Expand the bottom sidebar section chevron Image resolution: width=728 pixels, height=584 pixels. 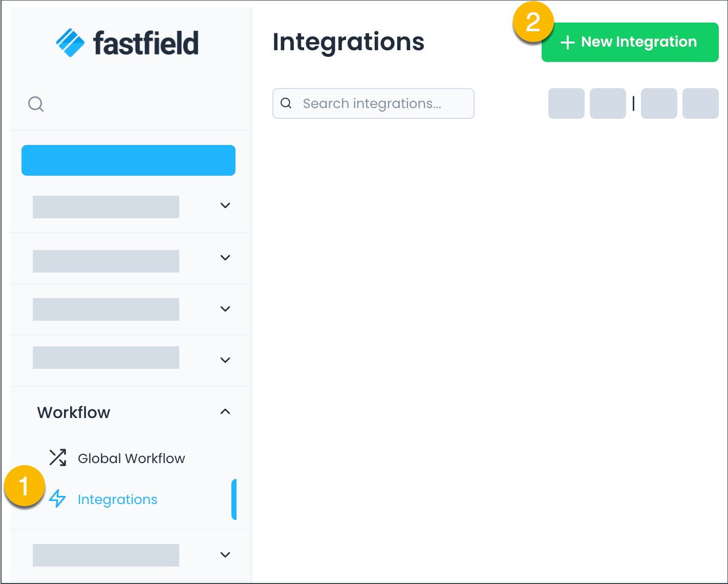click(225, 554)
